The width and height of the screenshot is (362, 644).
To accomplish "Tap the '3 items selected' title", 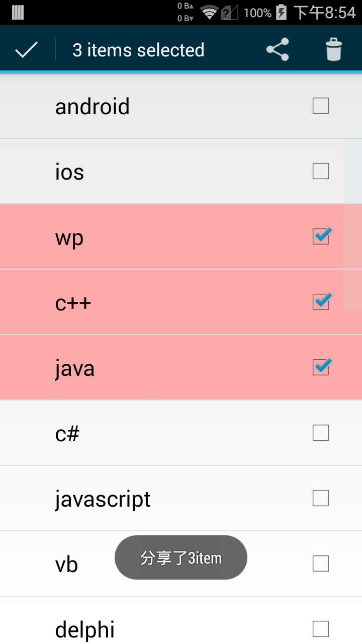I will (138, 50).
